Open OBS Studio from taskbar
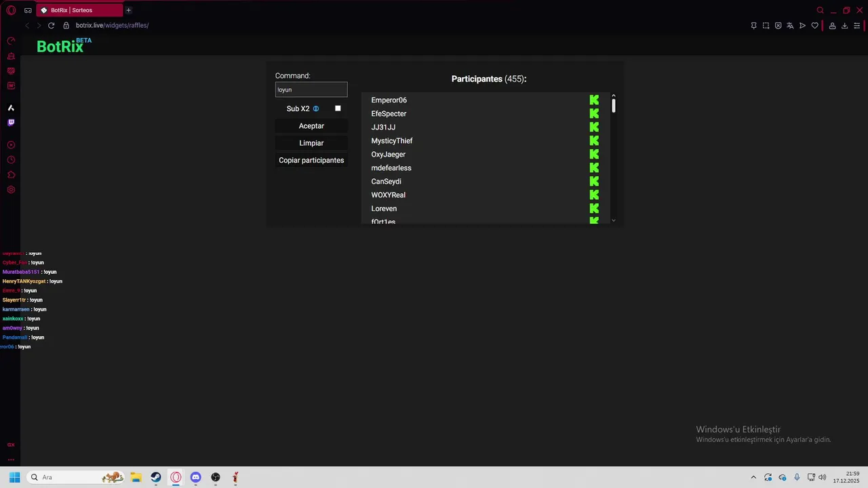The image size is (868, 488). [216, 477]
